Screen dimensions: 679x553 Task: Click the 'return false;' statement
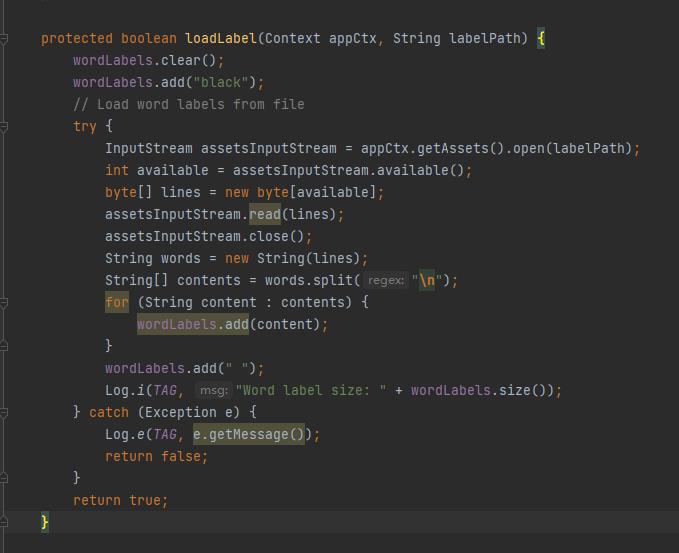pyautogui.click(x=157, y=456)
